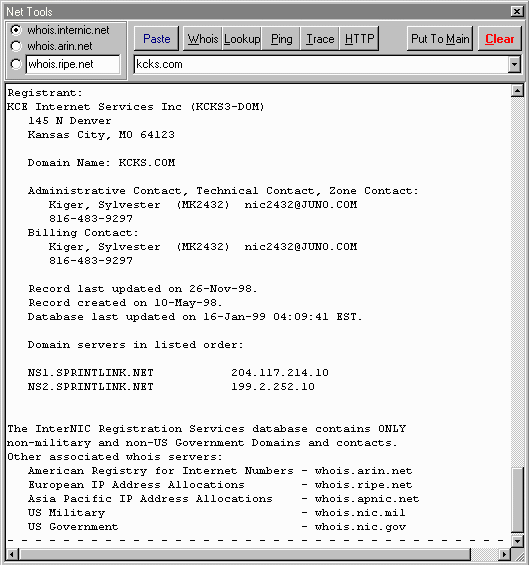Click 'Asia Pacific IP Address Allocations' text
Image resolution: width=529 pixels, height=565 pixels.
coord(150,499)
